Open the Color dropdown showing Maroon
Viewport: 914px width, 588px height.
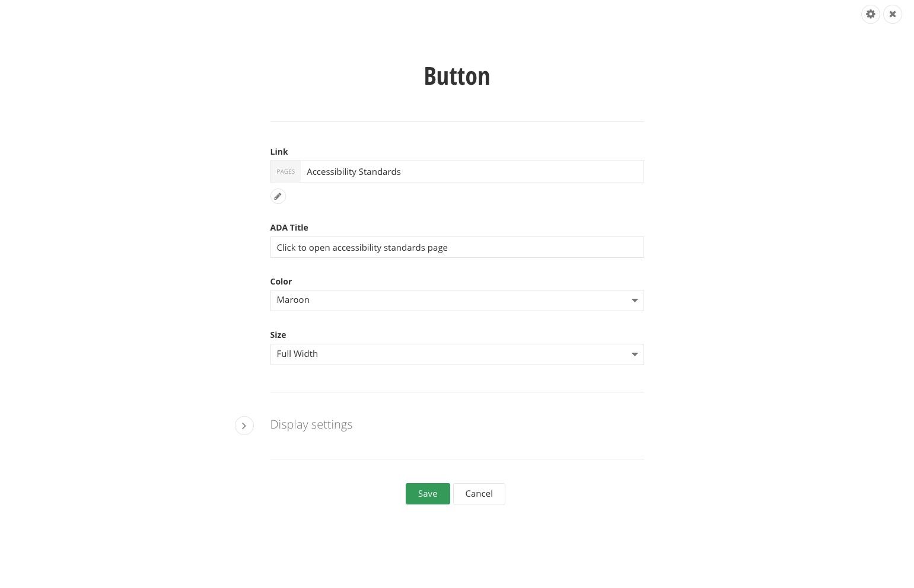click(x=457, y=301)
